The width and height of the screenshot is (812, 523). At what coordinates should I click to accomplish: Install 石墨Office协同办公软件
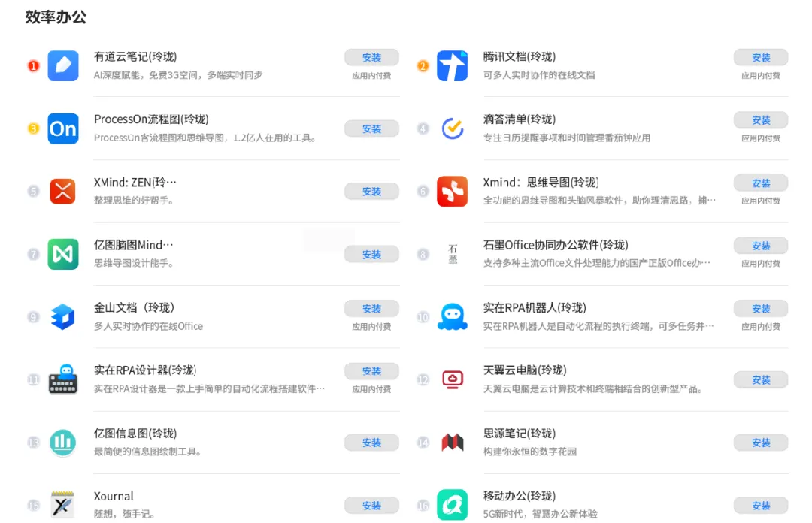tap(761, 246)
